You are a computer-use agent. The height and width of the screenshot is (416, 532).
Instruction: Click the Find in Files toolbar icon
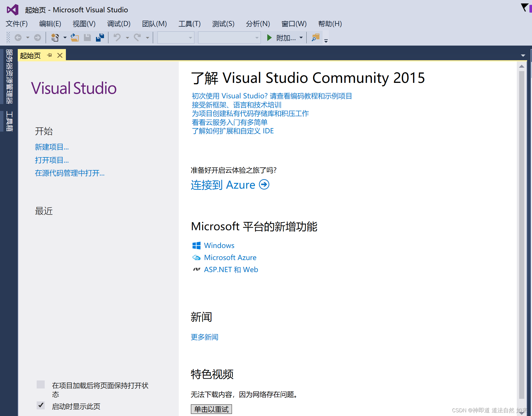pos(315,38)
